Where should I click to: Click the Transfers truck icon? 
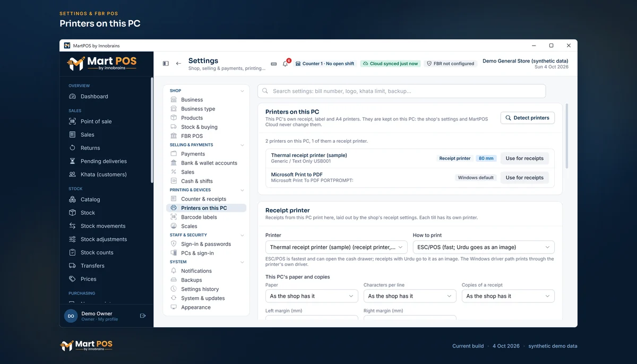tap(72, 266)
